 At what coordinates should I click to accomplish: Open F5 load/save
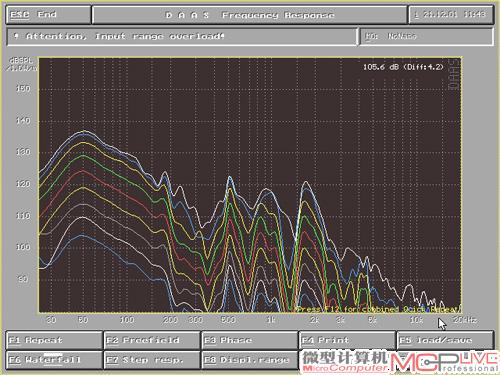point(445,340)
